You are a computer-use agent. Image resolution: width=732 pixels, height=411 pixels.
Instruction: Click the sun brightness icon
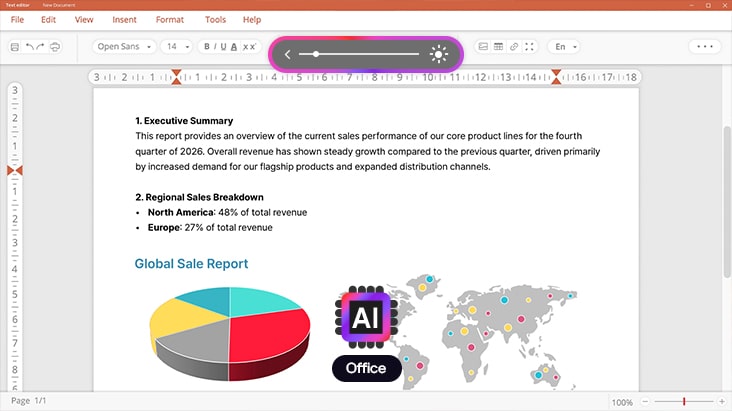[x=438, y=54]
